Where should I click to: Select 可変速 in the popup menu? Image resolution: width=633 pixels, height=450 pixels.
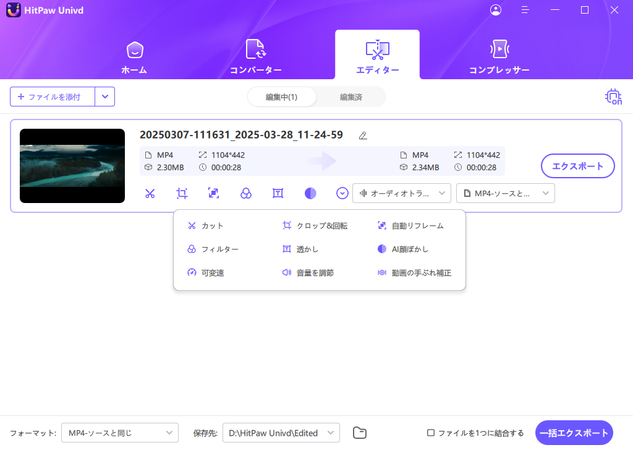point(205,273)
